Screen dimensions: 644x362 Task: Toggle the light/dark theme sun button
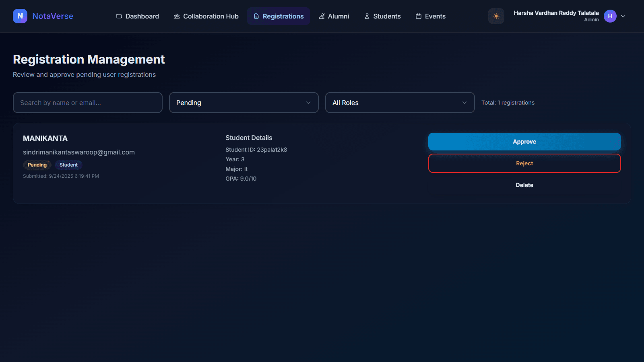click(x=496, y=16)
